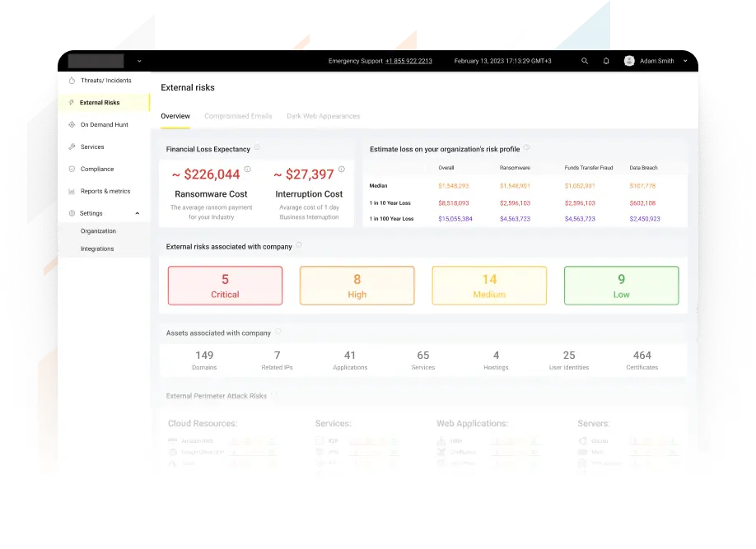Click the Median Overall value $1,548,293

coord(454,185)
